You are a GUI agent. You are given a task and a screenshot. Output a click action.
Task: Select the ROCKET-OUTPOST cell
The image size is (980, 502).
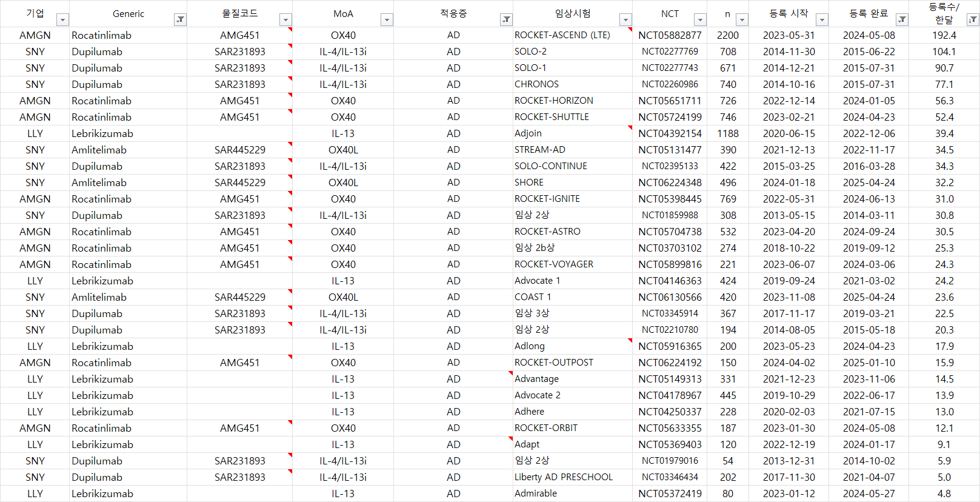[x=573, y=363]
